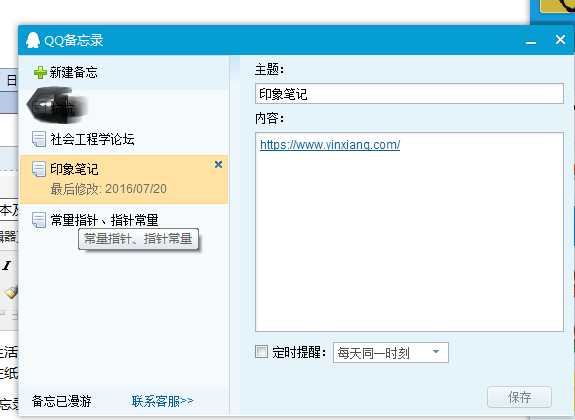Screen dimensions: 575x420
Task: Select the 常量指针、指针常量 memo
Action: click(x=124, y=220)
